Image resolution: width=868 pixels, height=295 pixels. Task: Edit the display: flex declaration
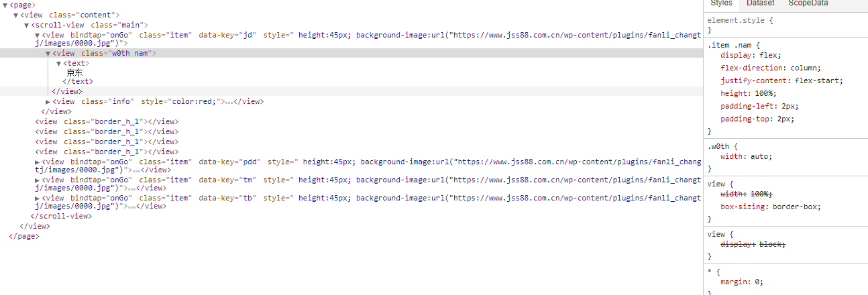point(751,56)
